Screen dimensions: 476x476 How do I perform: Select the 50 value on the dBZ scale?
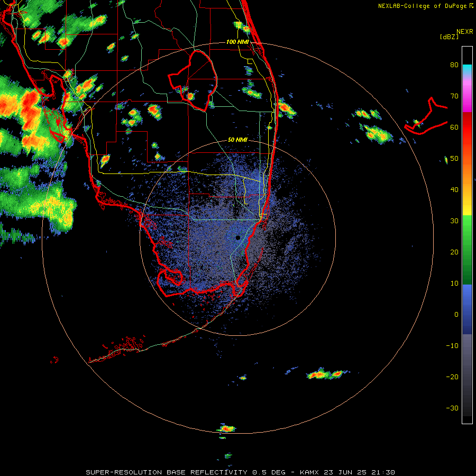454,159
